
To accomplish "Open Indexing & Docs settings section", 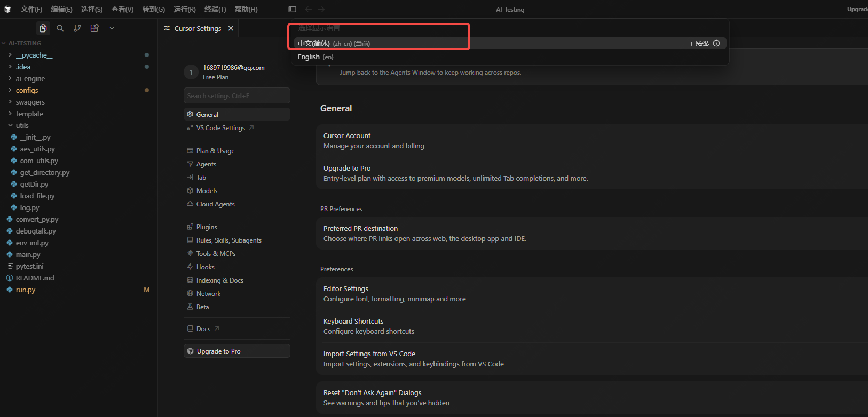I will (x=237, y=280).
